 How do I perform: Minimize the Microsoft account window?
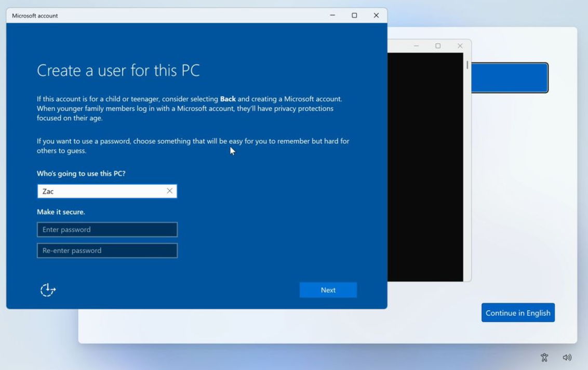pyautogui.click(x=332, y=16)
